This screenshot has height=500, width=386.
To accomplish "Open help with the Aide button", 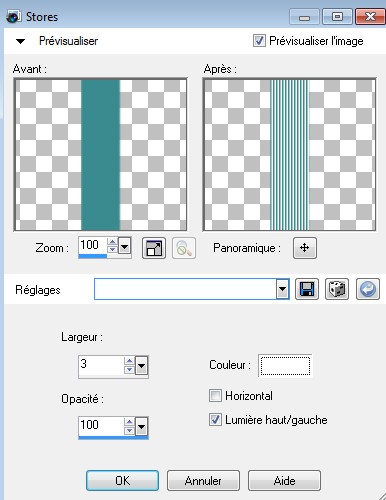I will click(x=284, y=480).
